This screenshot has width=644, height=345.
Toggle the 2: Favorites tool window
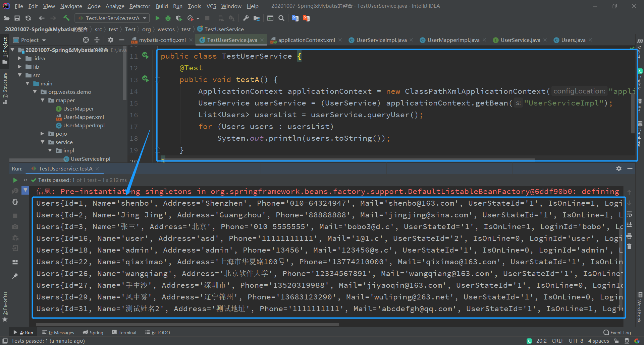5,306
